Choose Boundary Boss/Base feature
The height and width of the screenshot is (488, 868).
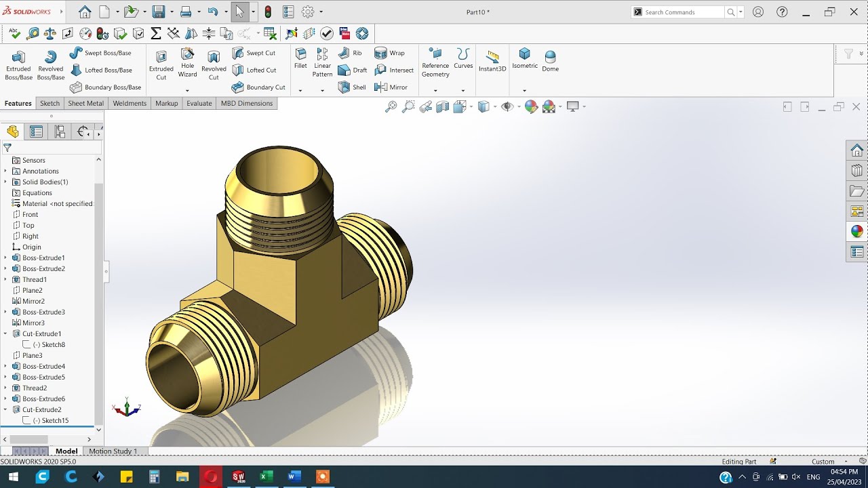(105, 87)
